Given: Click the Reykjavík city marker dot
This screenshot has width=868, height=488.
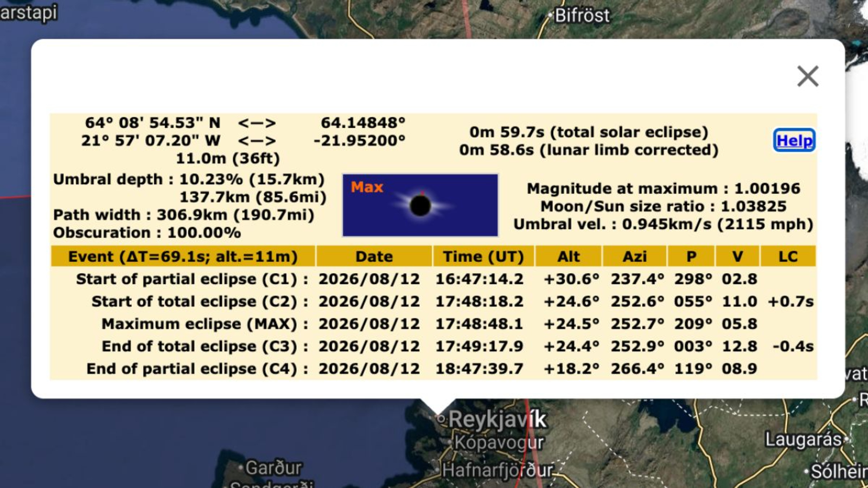Looking at the screenshot, I should click(441, 419).
